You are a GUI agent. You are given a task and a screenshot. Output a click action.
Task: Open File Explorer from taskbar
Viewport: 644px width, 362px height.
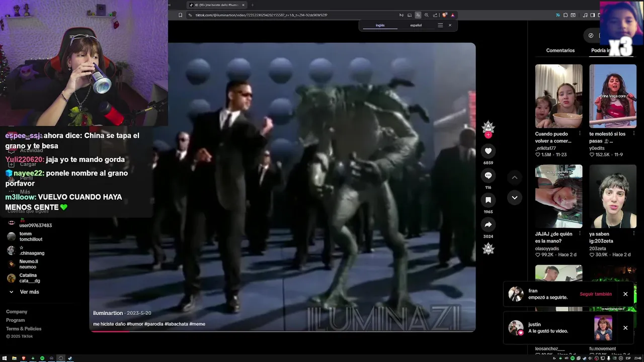click(x=14, y=358)
